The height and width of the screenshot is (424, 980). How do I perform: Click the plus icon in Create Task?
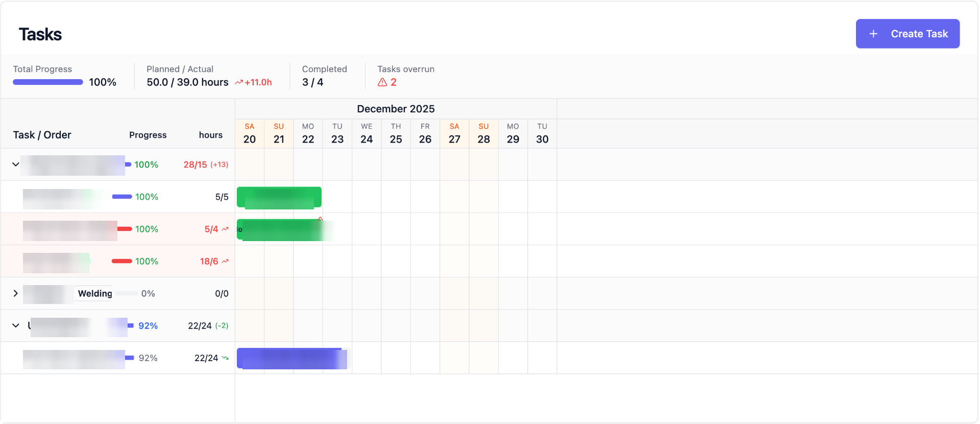pos(873,34)
